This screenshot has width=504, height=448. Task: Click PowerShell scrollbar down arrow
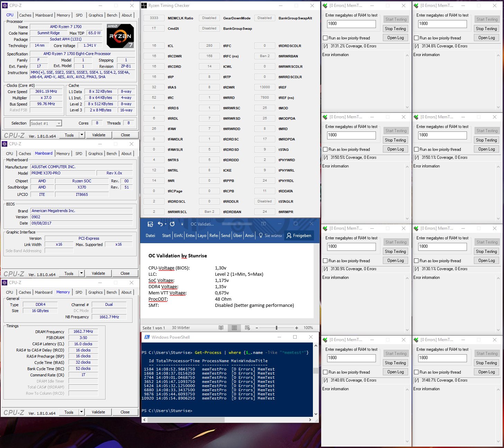315,414
